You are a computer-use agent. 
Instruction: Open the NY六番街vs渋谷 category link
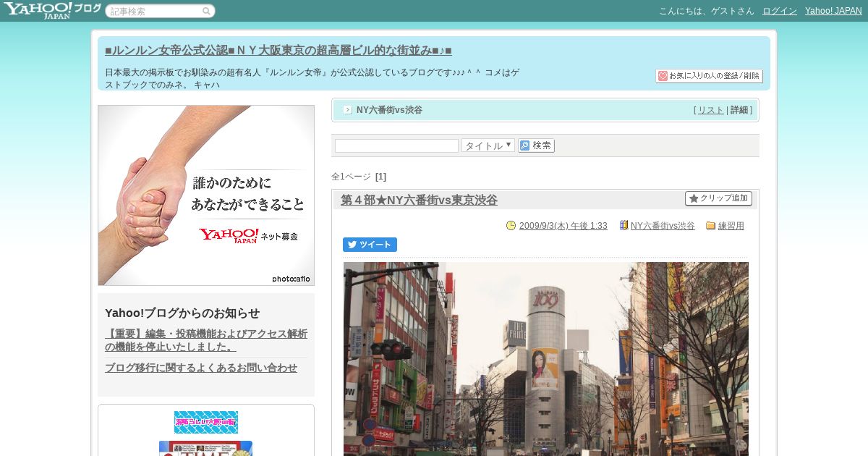click(663, 226)
